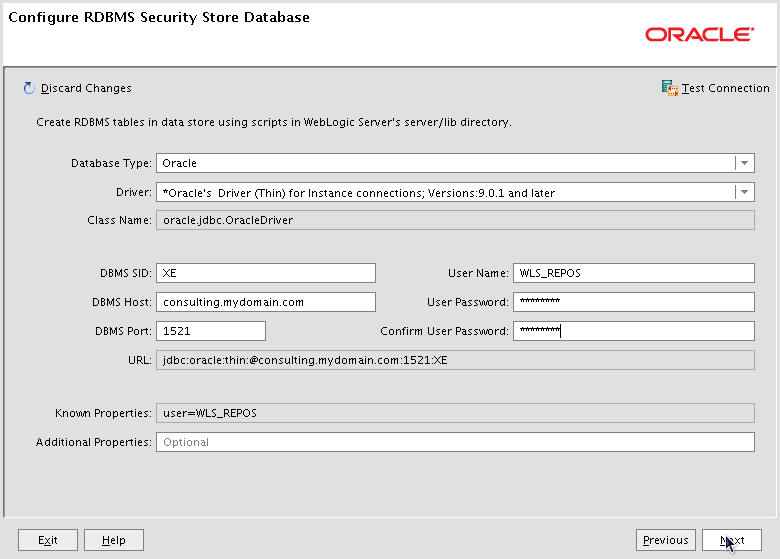Click the Class Name field
The height and width of the screenshot is (559, 780).
pos(455,220)
